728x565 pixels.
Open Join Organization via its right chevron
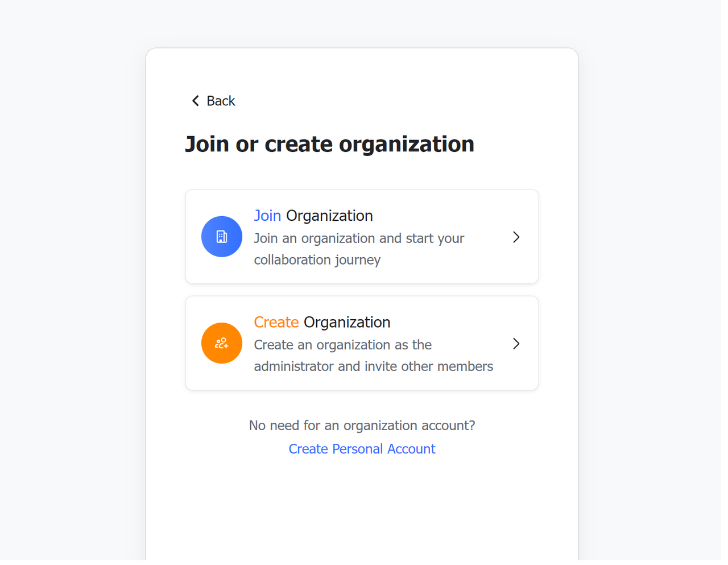click(x=516, y=237)
